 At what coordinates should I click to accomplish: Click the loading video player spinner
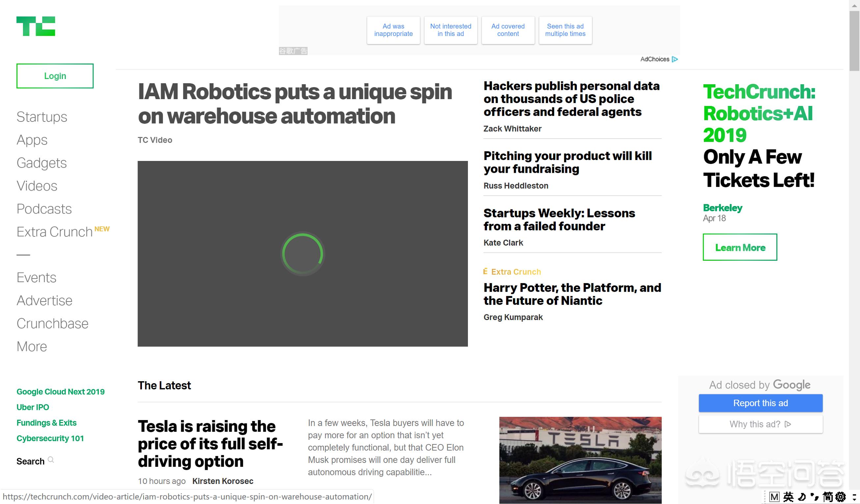click(x=302, y=254)
